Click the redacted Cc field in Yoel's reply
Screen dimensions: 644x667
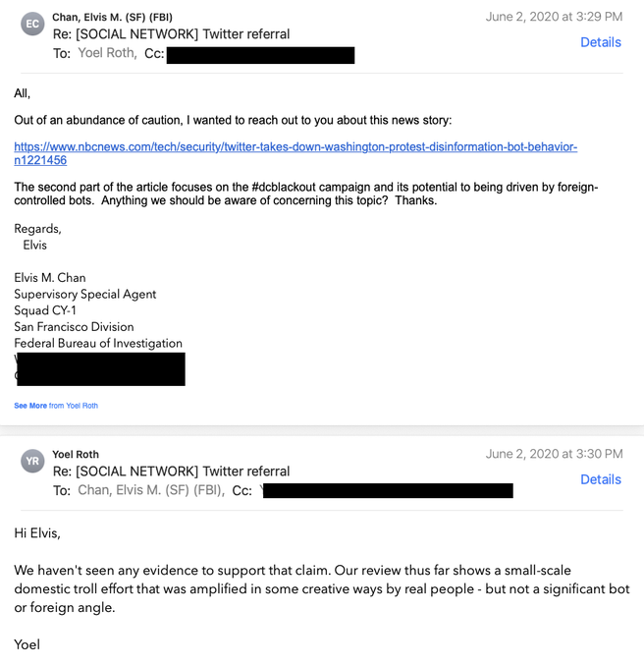point(388,490)
